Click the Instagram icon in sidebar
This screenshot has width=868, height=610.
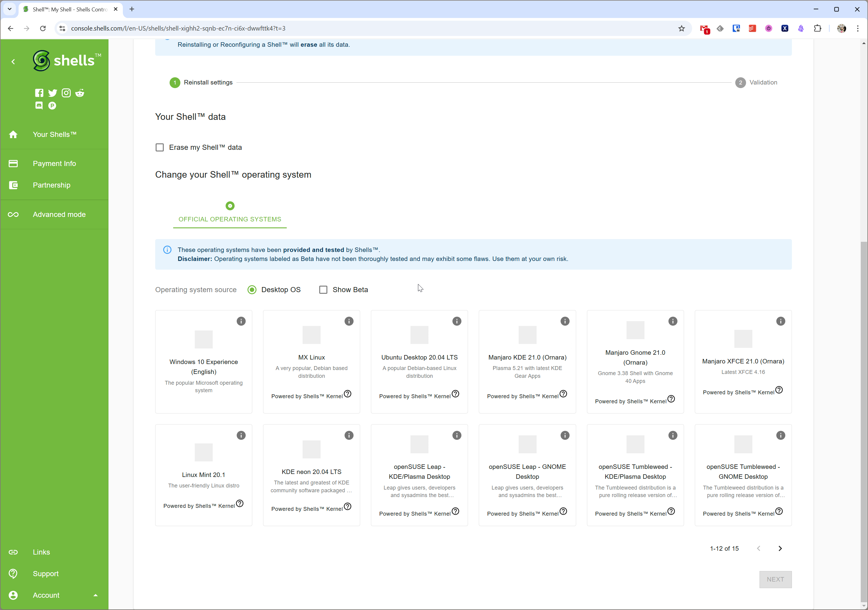66,93
